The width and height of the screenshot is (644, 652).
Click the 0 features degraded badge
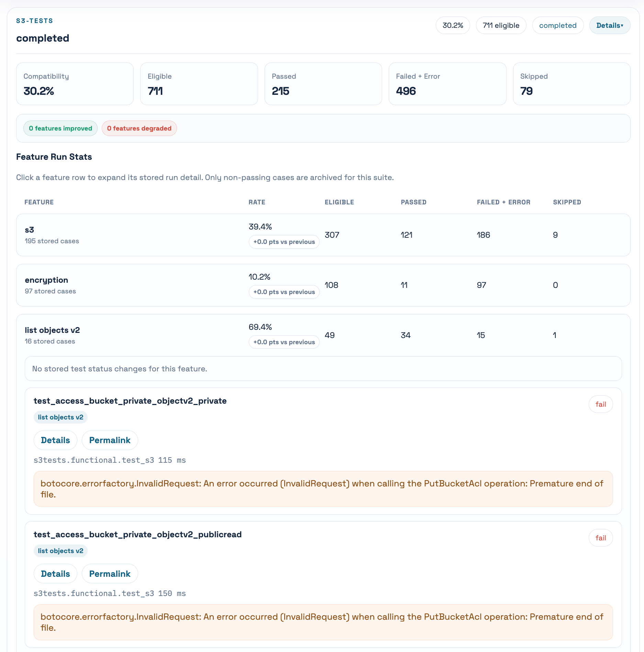click(x=139, y=128)
